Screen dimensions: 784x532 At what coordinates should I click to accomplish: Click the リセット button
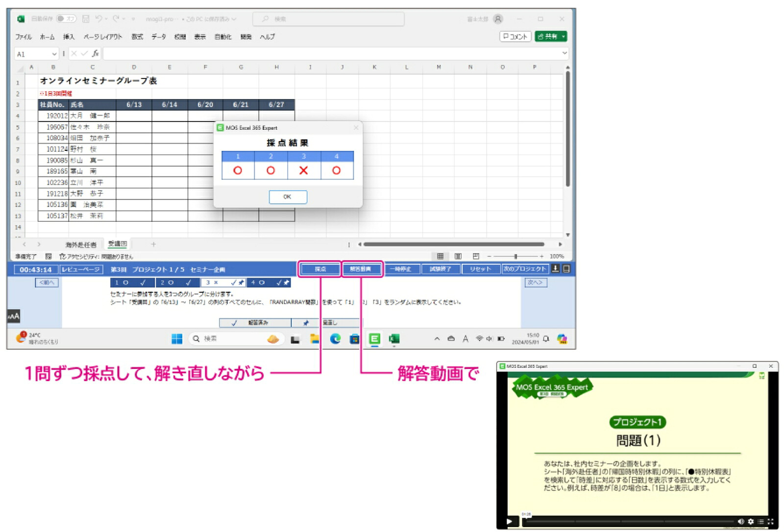[x=480, y=269]
